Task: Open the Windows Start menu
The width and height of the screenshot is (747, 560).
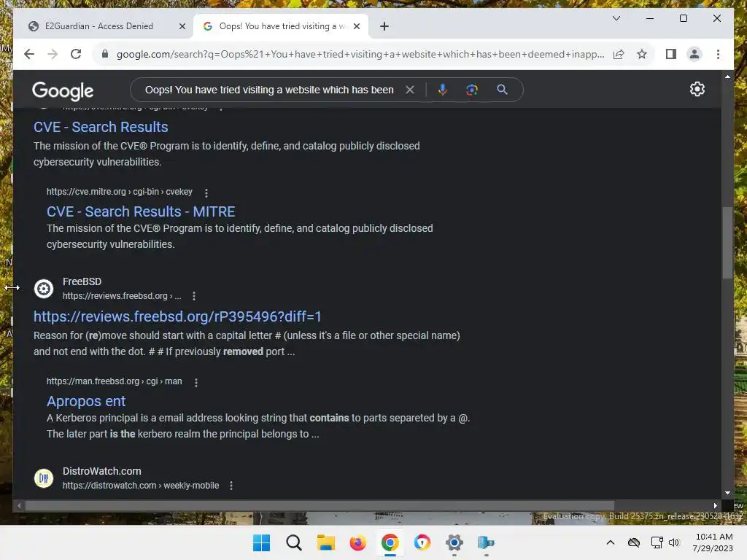Action: 261,542
